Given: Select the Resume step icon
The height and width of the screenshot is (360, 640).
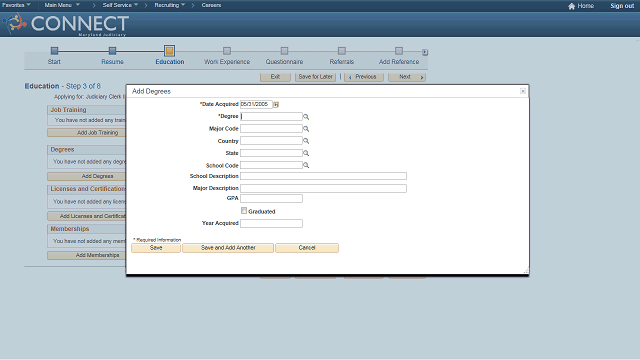Looking at the screenshot, I should 112,51.
